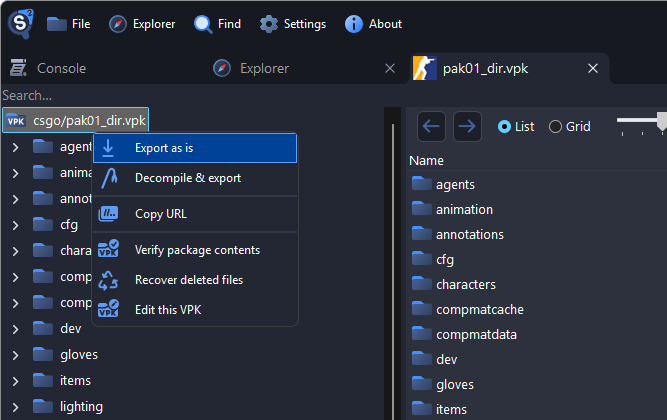Image resolution: width=667 pixels, height=420 pixels.
Task: Click the download arrow icon of Export as is
Action: 108,148
